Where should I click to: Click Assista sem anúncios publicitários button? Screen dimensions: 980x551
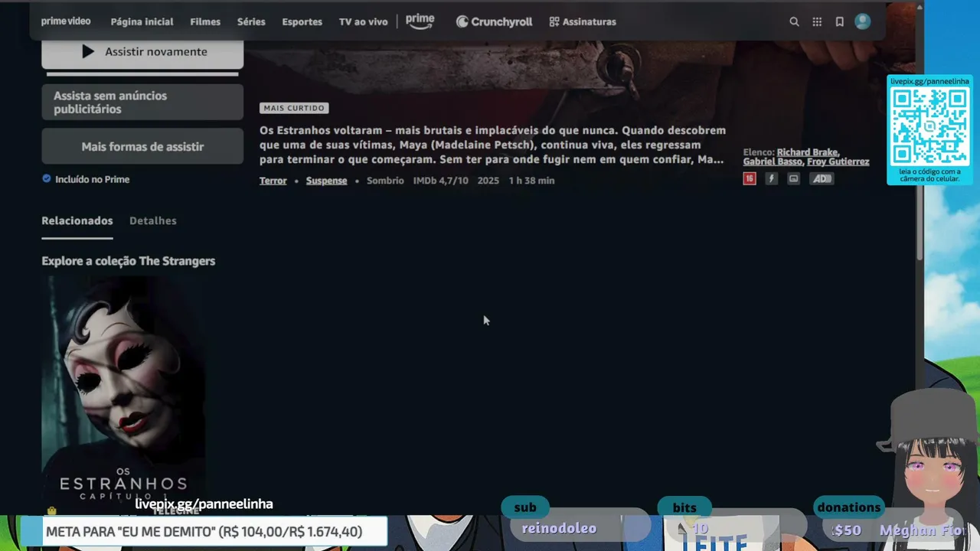pos(142,102)
